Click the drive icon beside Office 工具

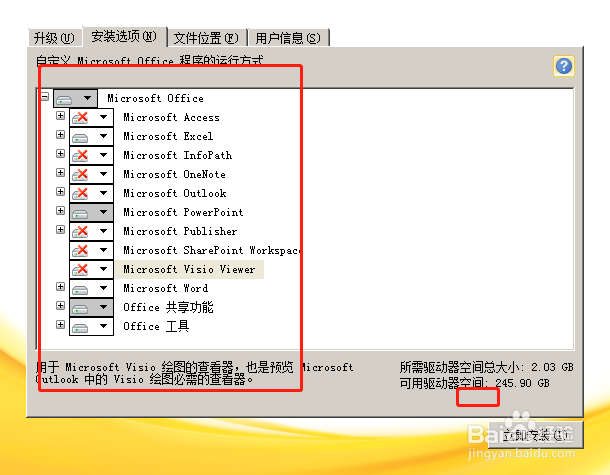(x=80, y=327)
